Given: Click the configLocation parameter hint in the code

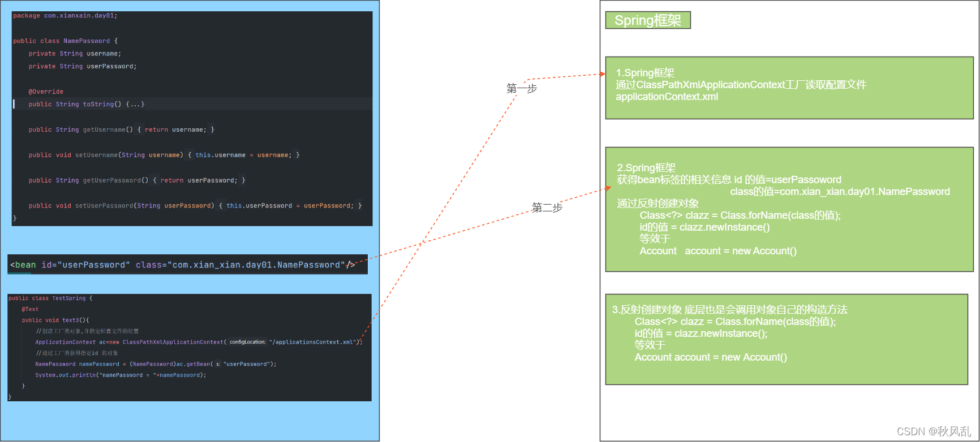Looking at the screenshot, I should [247, 342].
